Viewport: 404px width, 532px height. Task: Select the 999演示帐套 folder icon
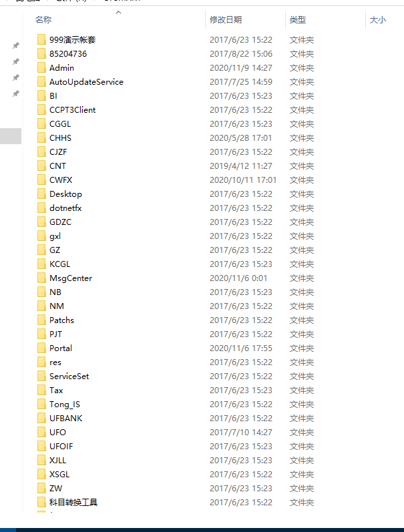[x=41, y=39]
